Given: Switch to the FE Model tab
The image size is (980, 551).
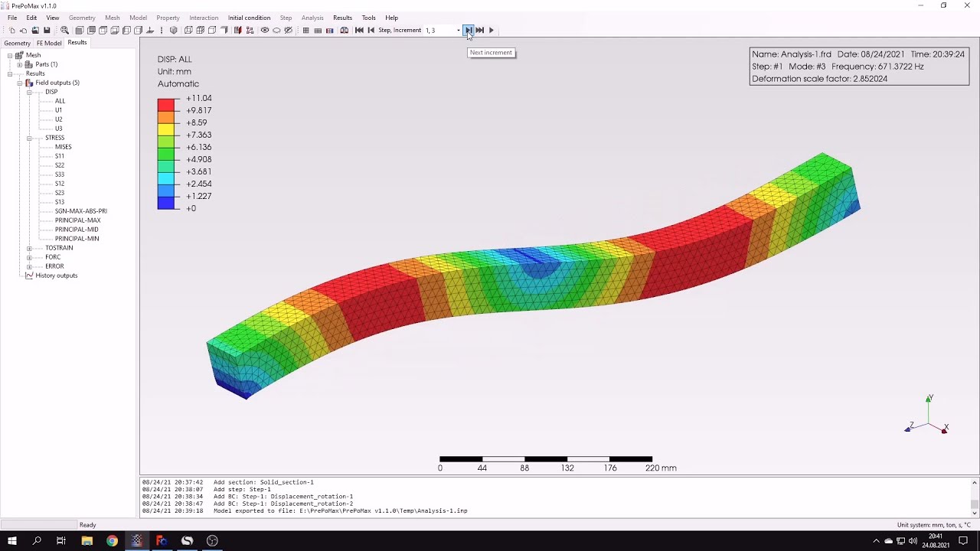Looking at the screenshot, I should pyautogui.click(x=49, y=43).
